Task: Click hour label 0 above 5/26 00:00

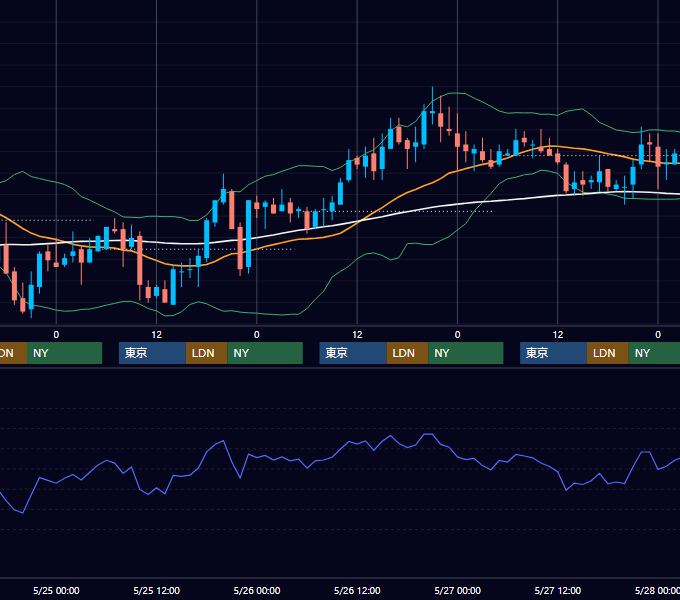Action: [257, 335]
